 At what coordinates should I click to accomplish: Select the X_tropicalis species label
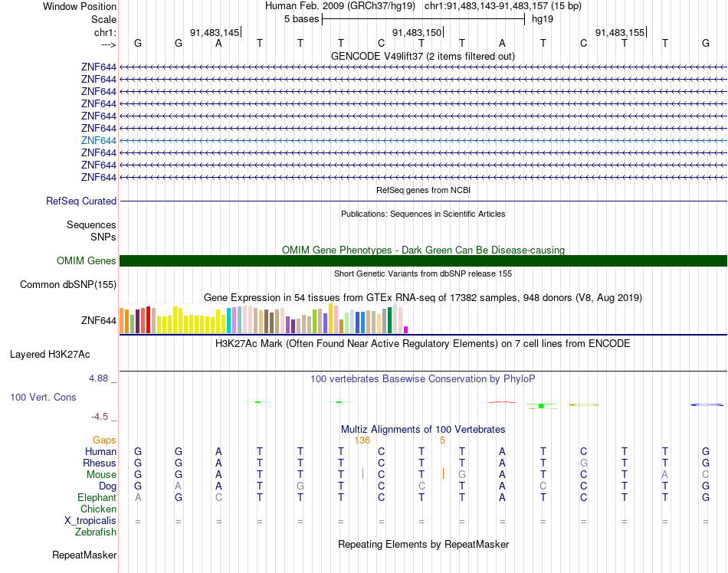90,521
